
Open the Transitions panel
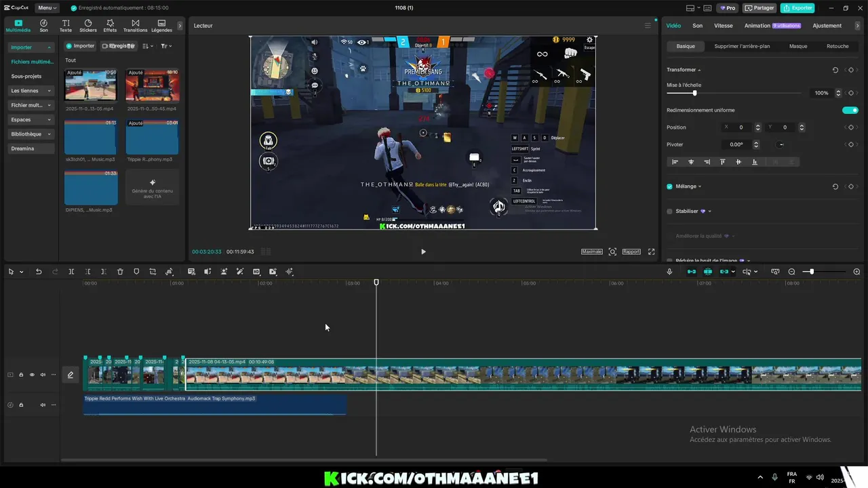click(136, 26)
